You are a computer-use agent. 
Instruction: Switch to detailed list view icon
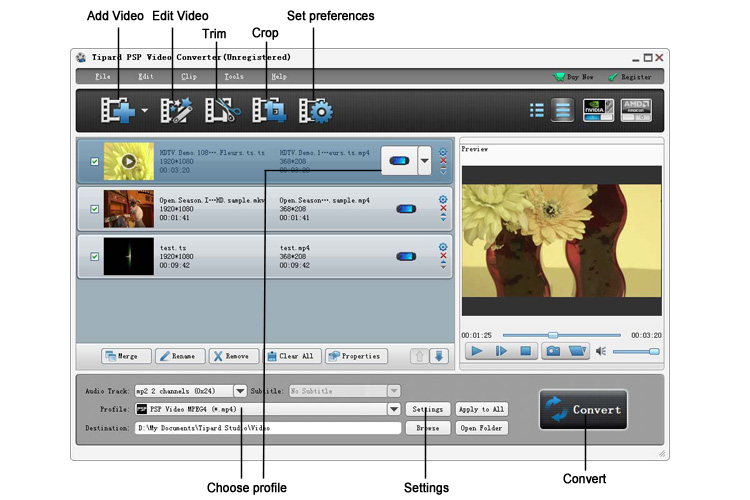(x=562, y=111)
